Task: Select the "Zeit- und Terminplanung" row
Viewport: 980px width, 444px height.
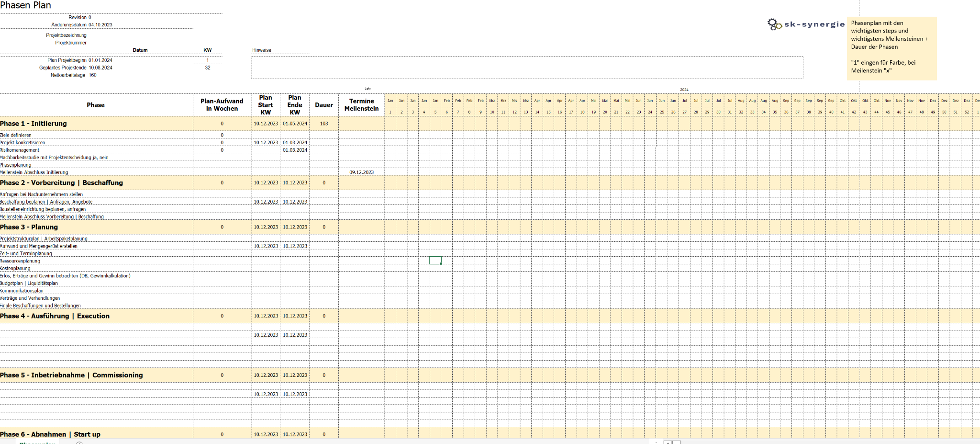Action: pyautogui.click(x=26, y=254)
